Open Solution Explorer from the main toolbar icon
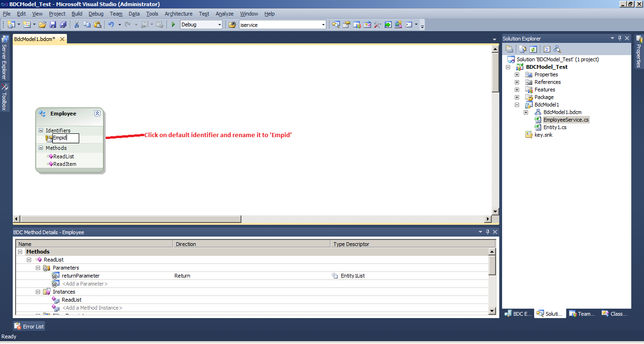 click(x=336, y=25)
